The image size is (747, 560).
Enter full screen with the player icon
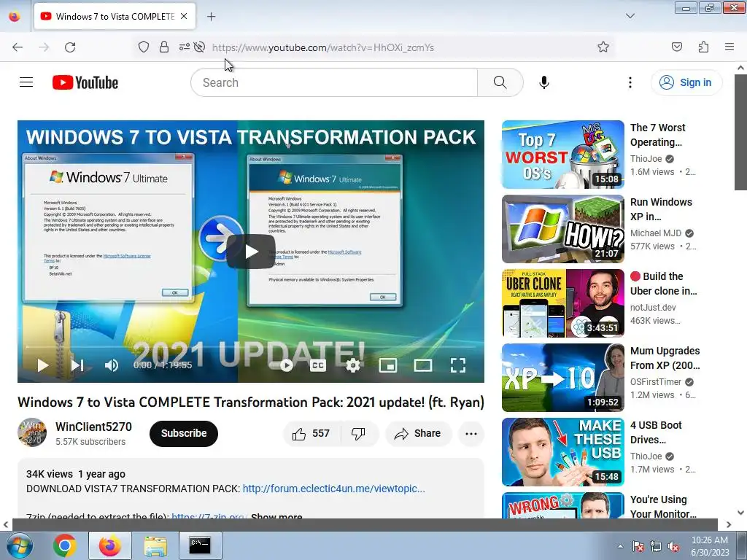click(458, 365)
